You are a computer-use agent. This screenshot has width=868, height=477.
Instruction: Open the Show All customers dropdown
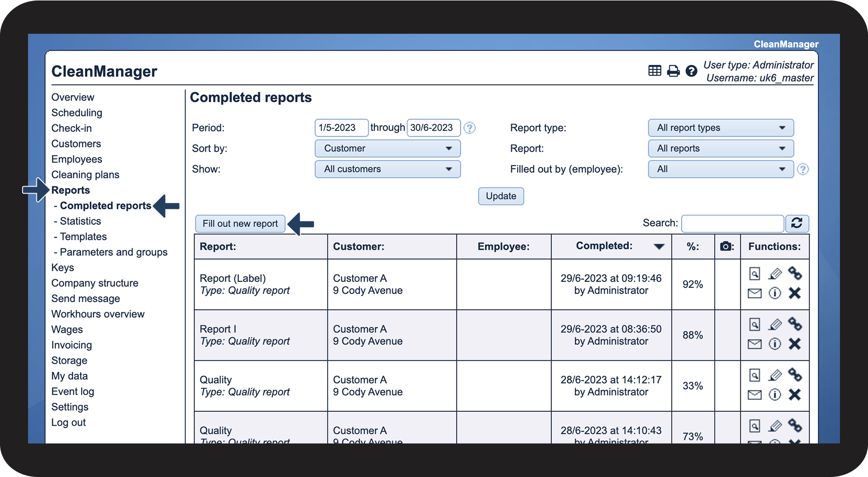(387, 169)
